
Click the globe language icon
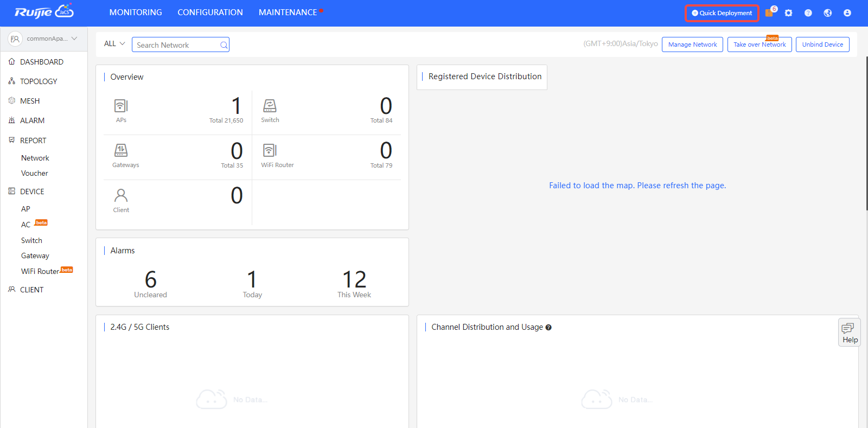point(827,13)
